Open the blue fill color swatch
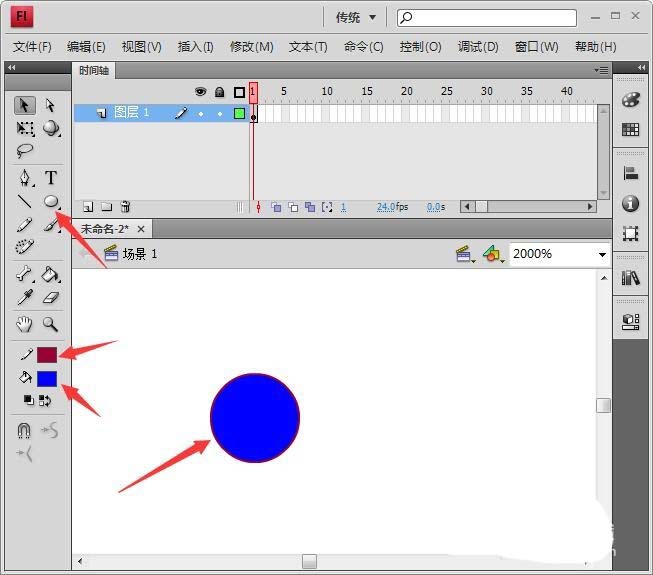The width and height of the screenshot is (653, 575). [47, 379]
